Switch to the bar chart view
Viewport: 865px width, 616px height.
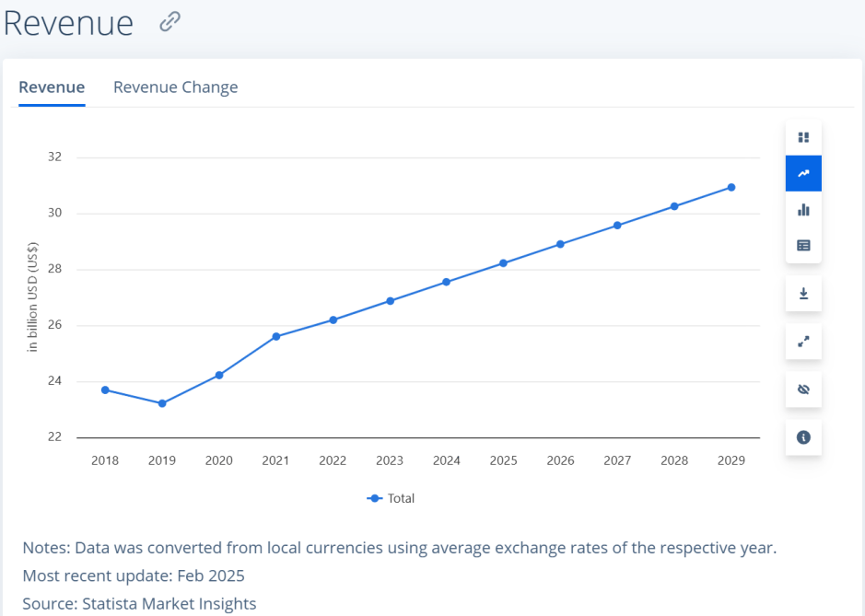tap(803, 209)
